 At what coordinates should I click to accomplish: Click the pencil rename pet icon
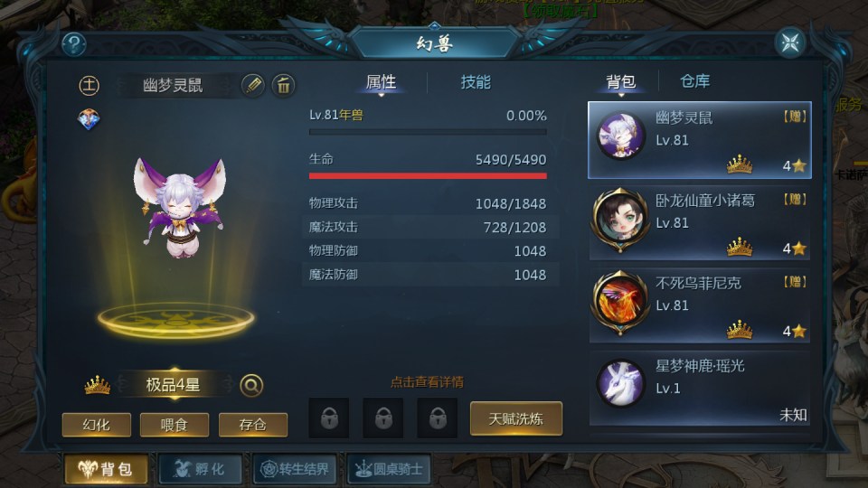(x=253, y=85)
